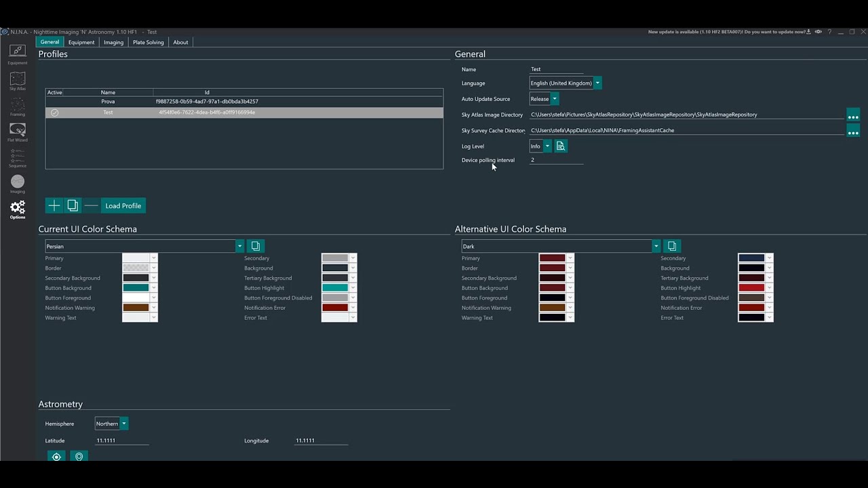Open the Sequence sidebar icon

coord(18,158)
